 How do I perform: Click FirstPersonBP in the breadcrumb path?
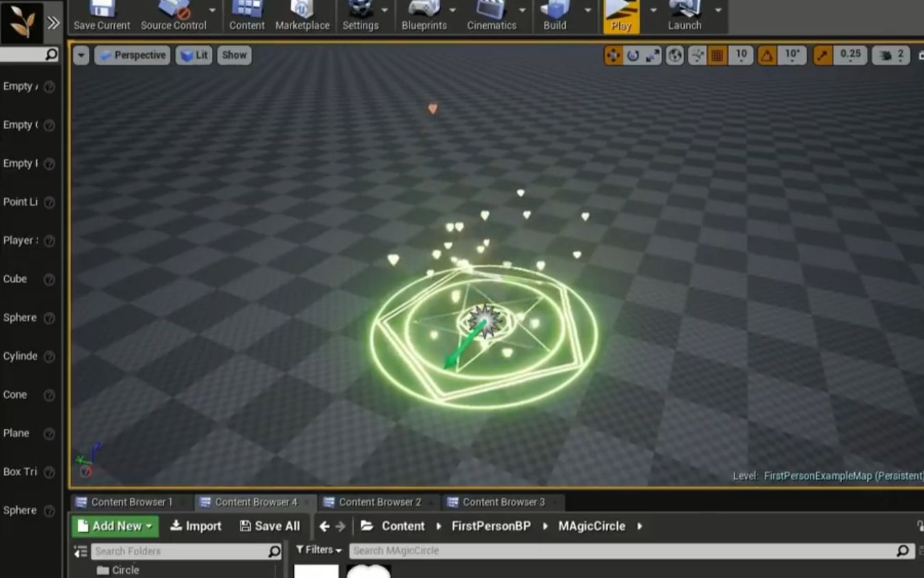coord(491,526)
